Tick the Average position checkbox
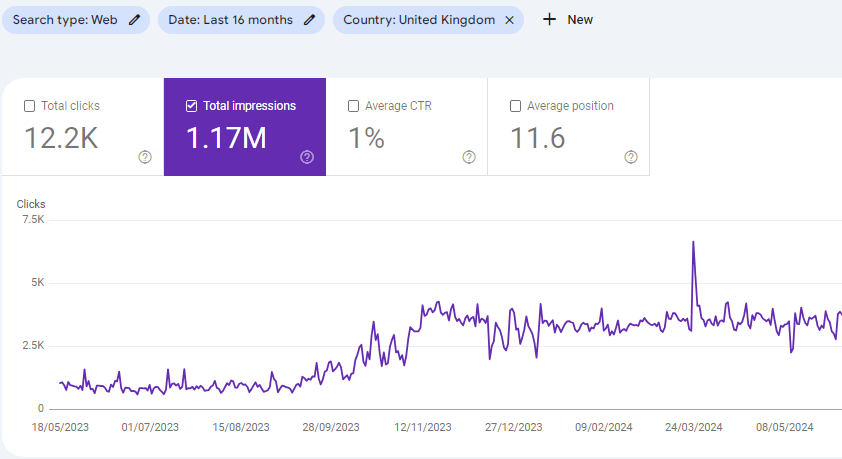This screenshot has width=842, height=459. [516, 106]
